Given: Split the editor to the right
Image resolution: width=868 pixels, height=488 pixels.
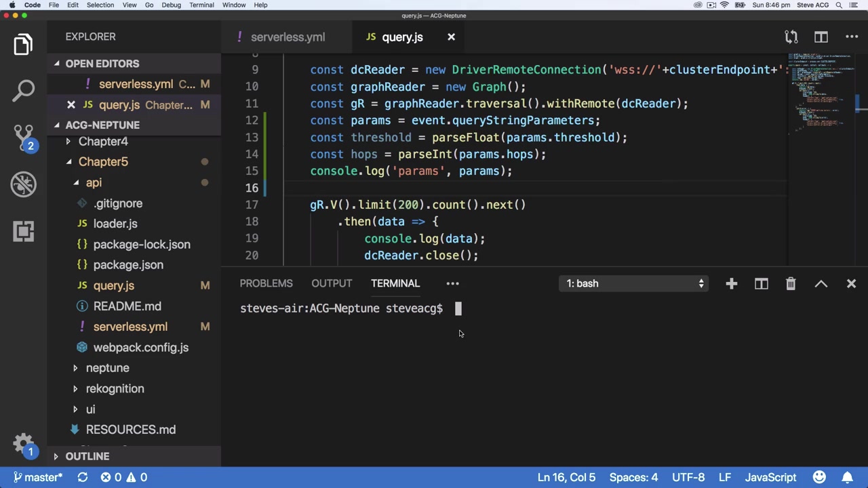Looking at the screenshot, I should point(821,37).
